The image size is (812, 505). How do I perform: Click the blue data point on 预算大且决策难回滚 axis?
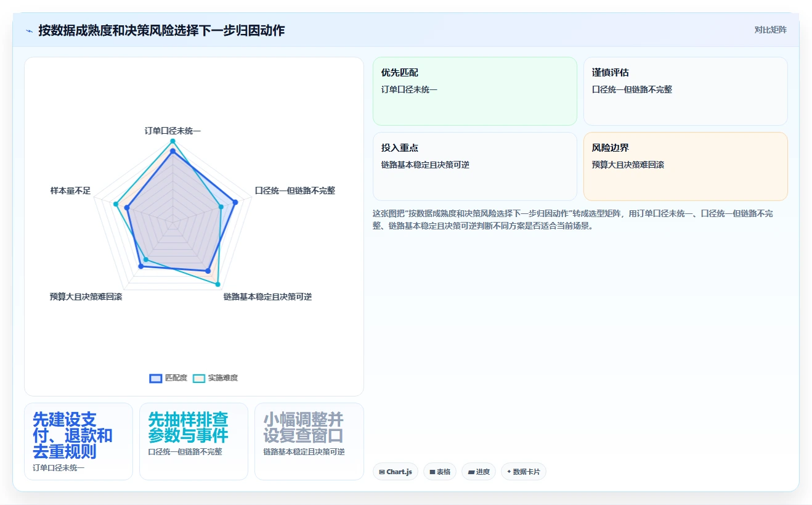tap(140, 266)
